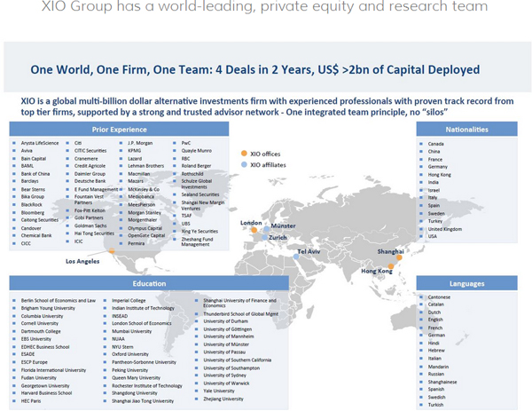
Task: Click 'UBS' in Prior Experience
Action: tap(185, 224)
